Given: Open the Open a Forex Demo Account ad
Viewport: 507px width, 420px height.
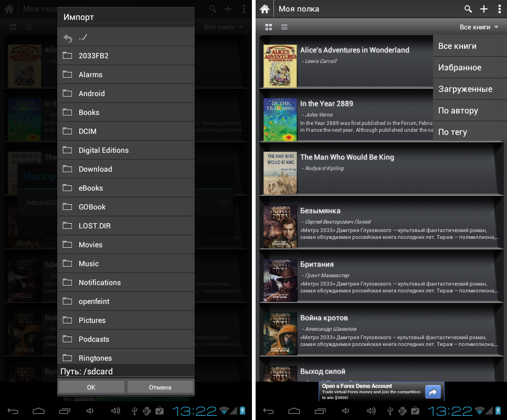Looking at the screenshot, I should [382, 392].
